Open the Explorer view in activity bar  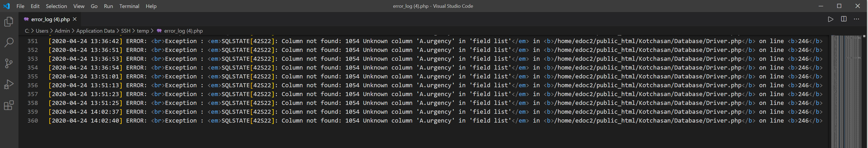[9, 22]
